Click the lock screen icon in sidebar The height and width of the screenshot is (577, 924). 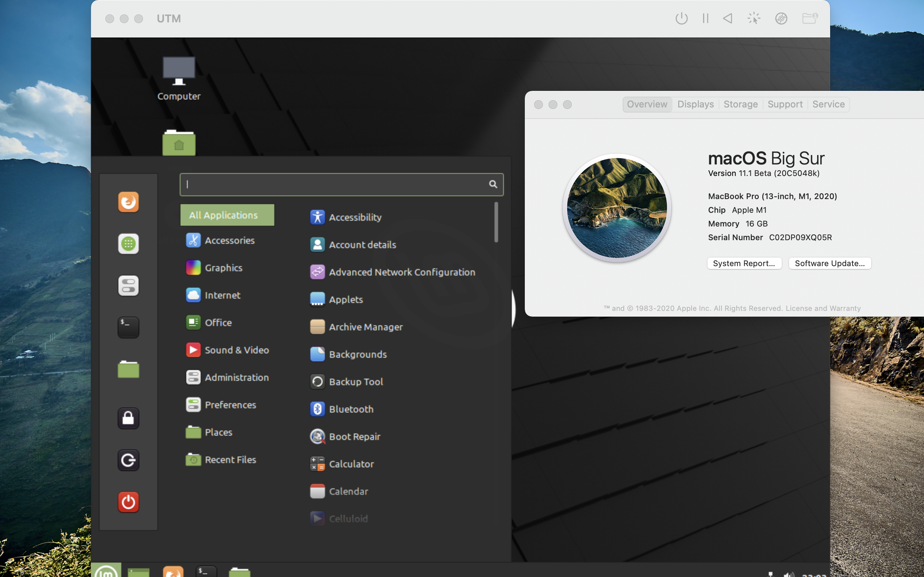[128, 418]
